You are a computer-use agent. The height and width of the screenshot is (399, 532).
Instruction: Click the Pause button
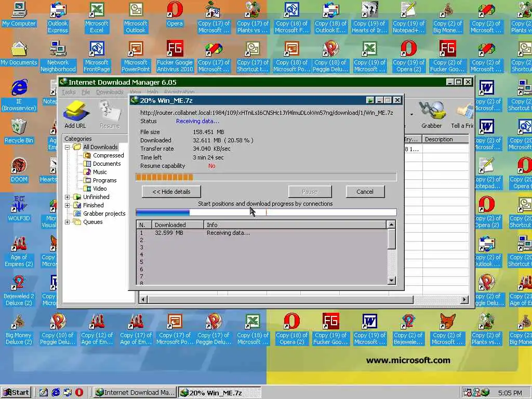(x=310, y=192)
